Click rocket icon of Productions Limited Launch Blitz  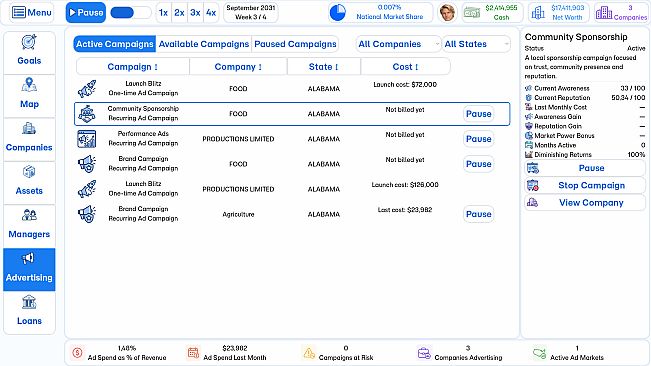coord(87,189)
